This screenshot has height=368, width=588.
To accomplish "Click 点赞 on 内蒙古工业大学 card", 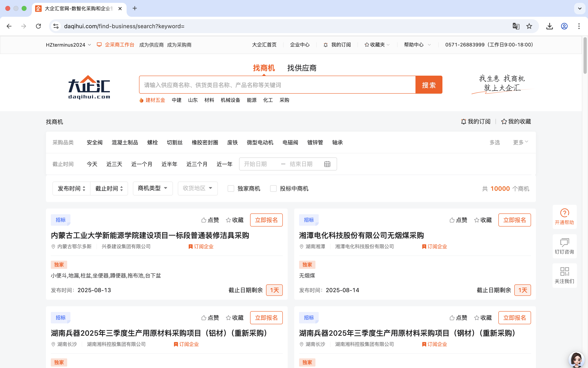I will tap(210, 220).
